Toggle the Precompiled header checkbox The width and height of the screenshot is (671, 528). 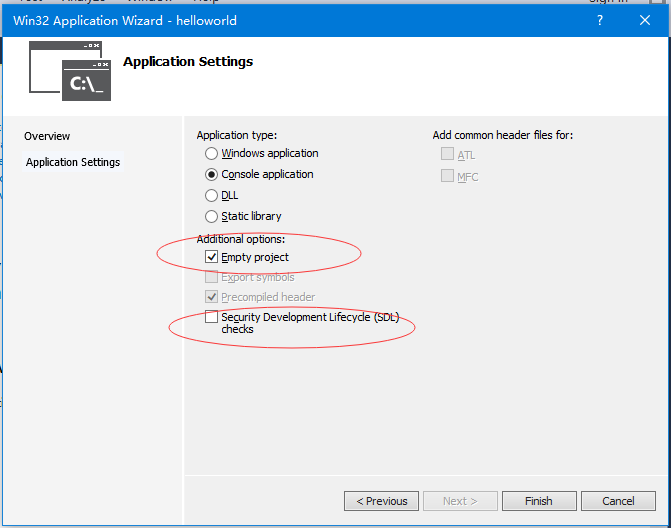tap(211, 297)
